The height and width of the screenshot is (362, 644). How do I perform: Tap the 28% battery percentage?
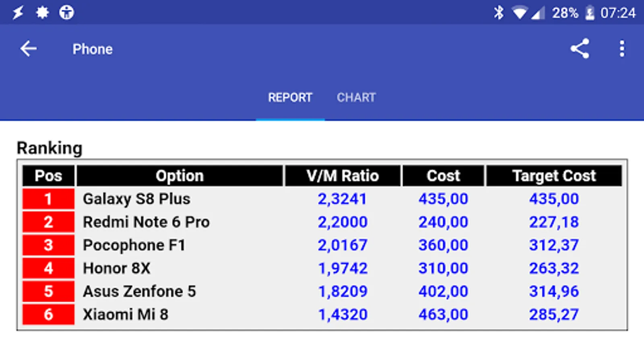coord(565,13)
